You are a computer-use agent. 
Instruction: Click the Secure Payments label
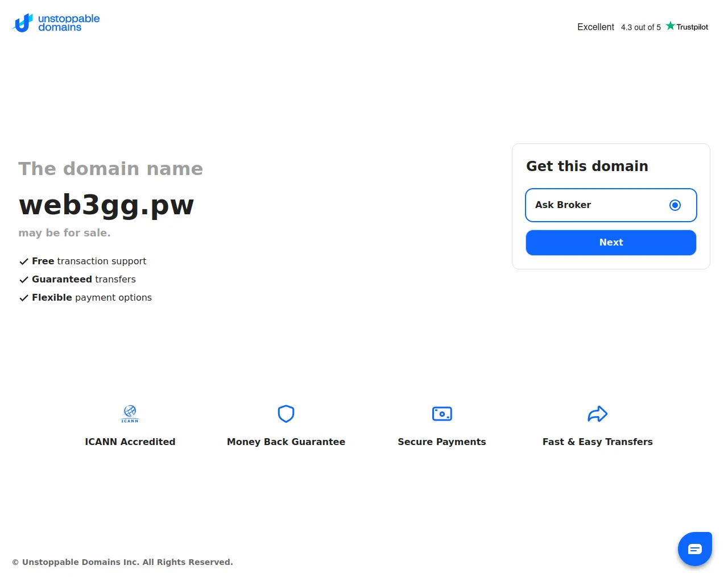[441, 442]
